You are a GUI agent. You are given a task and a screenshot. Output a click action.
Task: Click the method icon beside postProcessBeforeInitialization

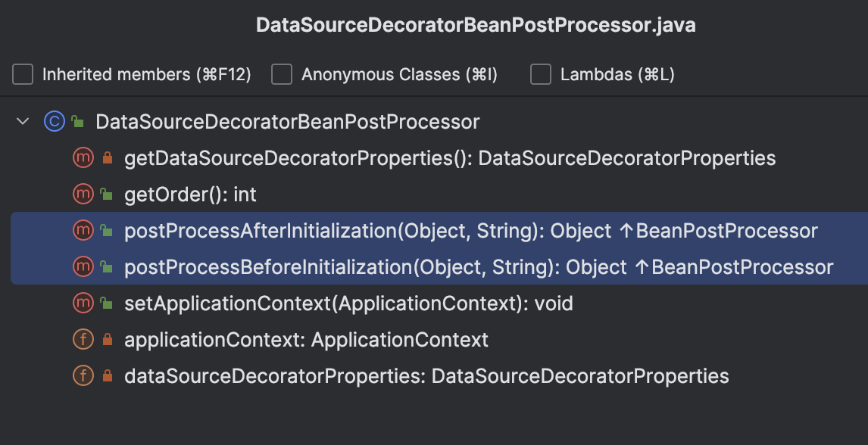click(x=82, y=267)
